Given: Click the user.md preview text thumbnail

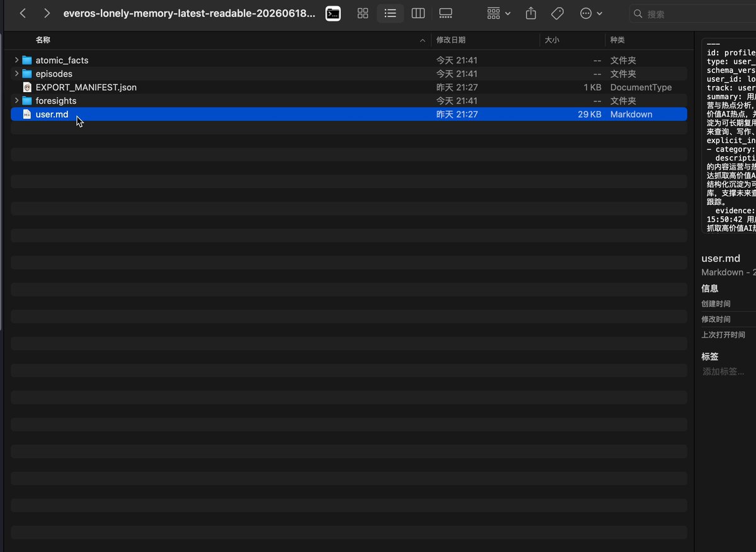Looking at the screenshot, I should 729,135.
